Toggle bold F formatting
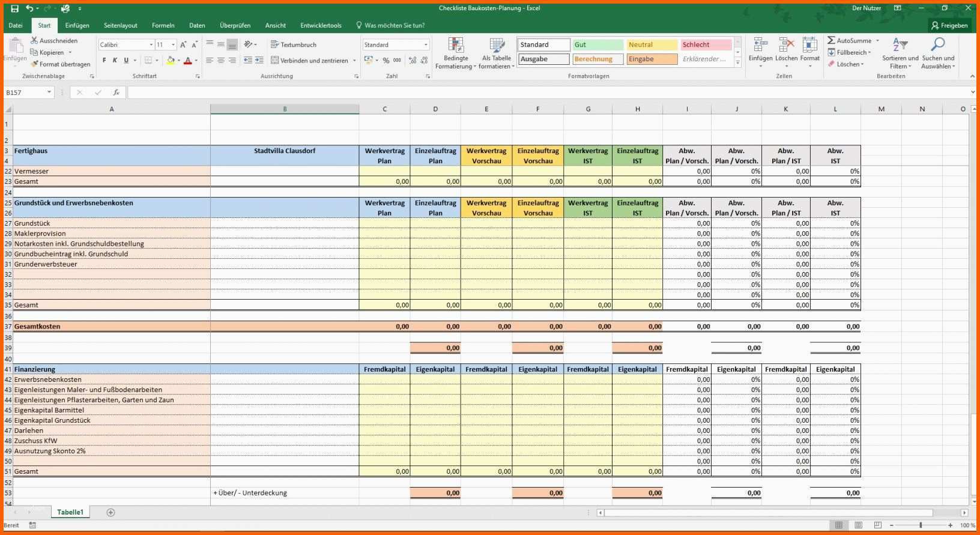 (104, 60)
